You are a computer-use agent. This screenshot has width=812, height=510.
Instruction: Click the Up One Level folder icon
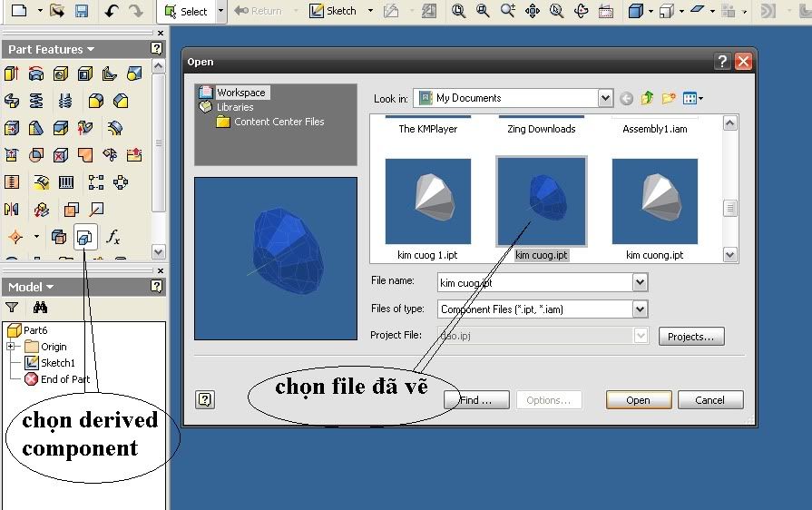(647, 98)
